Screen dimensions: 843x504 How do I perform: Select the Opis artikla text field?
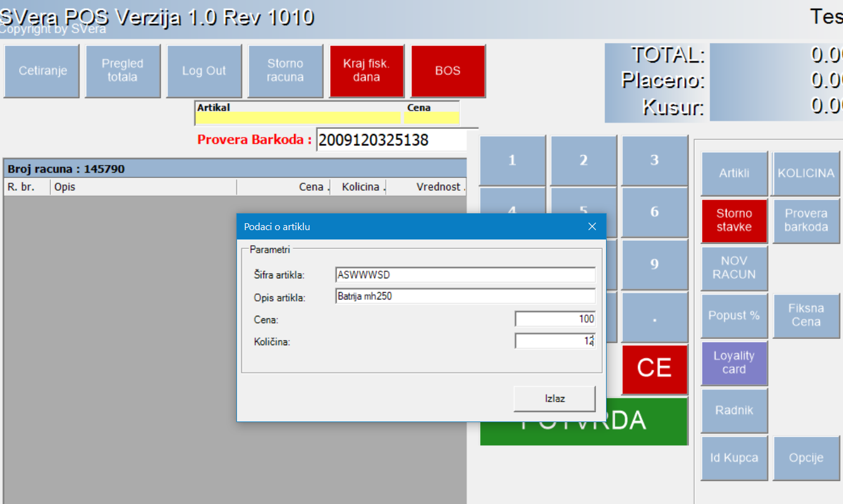tap(465, 296)
